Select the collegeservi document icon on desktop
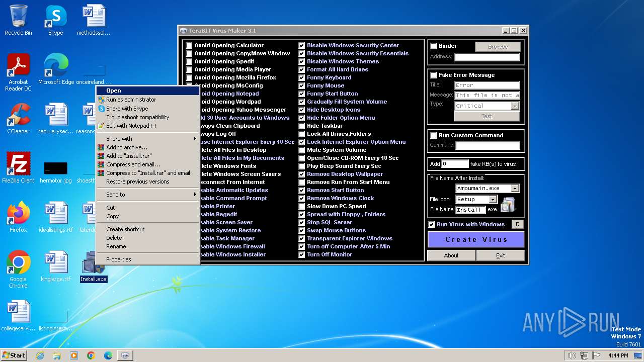The width and height of the screenshot is (644, 362). (x=18, y=315)
